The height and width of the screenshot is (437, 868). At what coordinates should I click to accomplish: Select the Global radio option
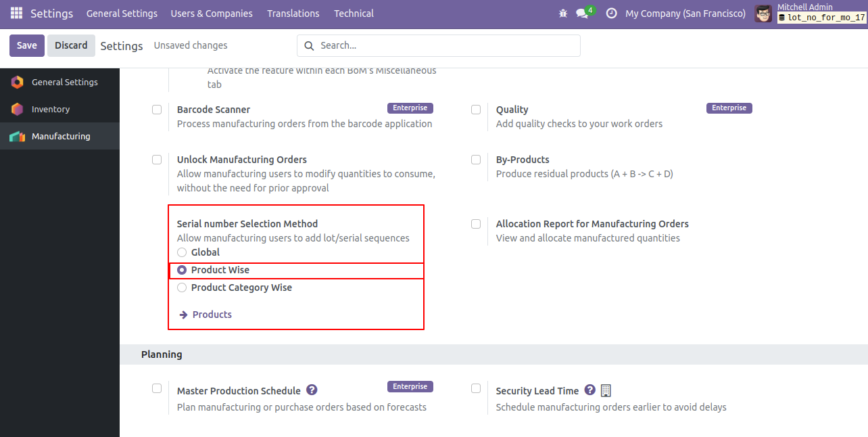pyautogui.click(x=182, y=252)
